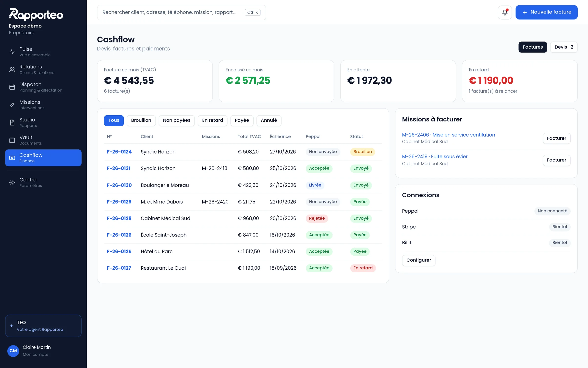The width and height of the screenshot is (588, 368).
Task: Go to Relations clients section
Action: point(43,69)
